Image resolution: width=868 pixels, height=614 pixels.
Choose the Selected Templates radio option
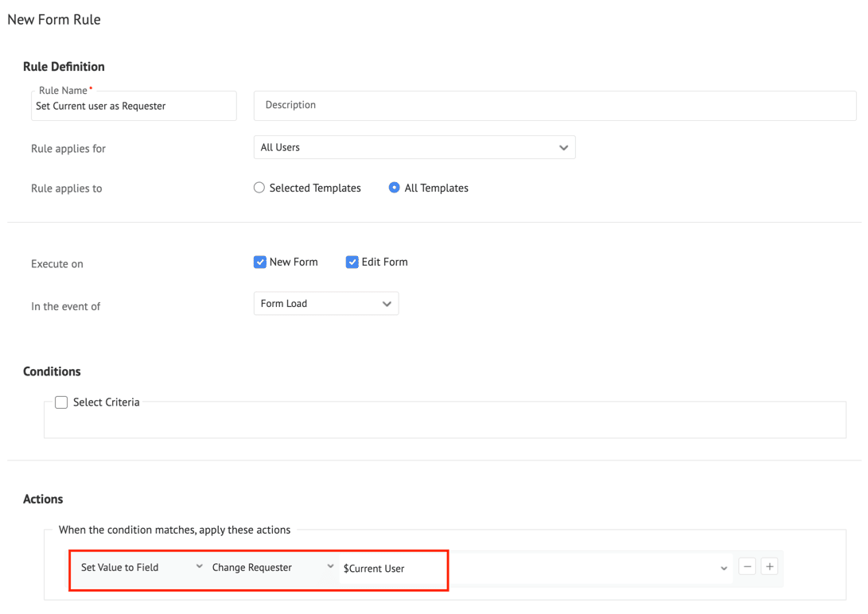(259, 188)
